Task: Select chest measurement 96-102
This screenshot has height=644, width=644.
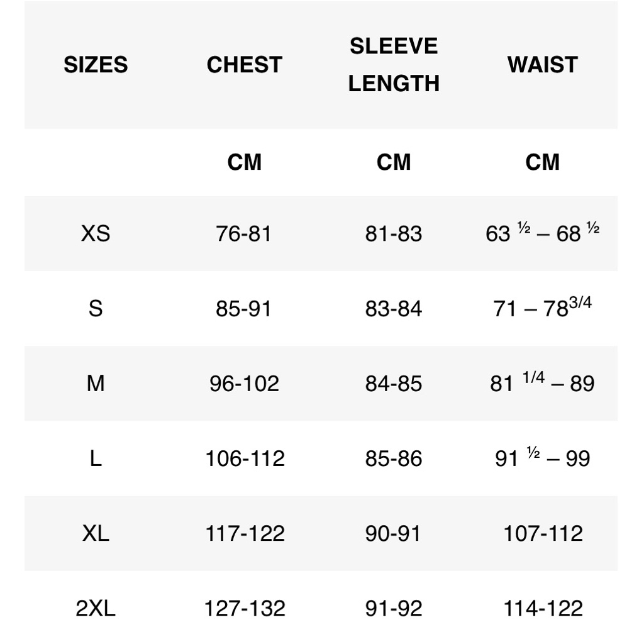Action: point(245,383)
